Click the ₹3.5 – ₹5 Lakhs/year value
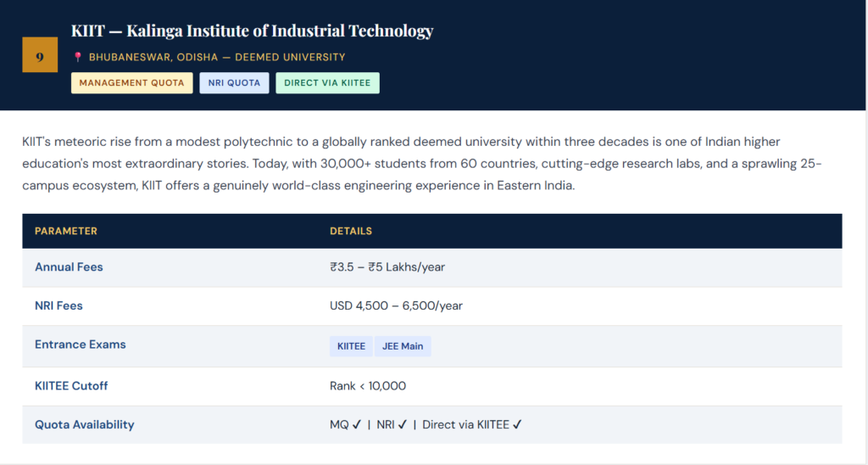Image resolution: width=868 pixels, height=465 pixels. tap(387, 267)
